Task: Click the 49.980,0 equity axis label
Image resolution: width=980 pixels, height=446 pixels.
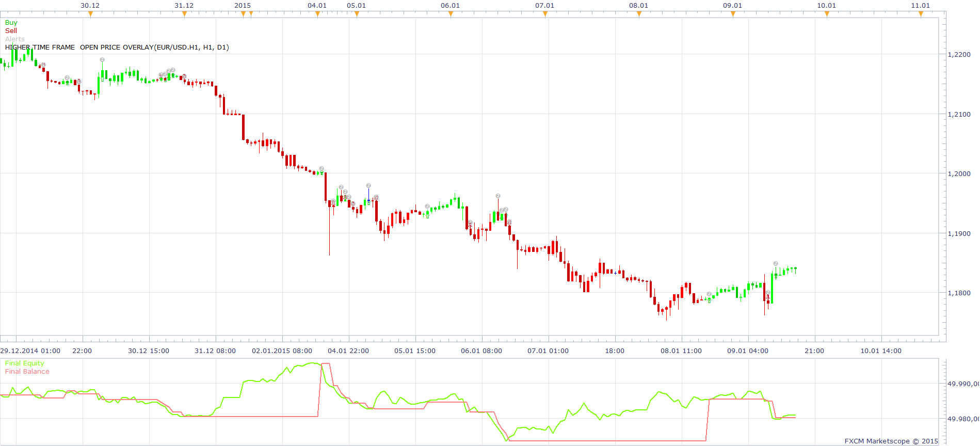Action: tap(963, 419)
